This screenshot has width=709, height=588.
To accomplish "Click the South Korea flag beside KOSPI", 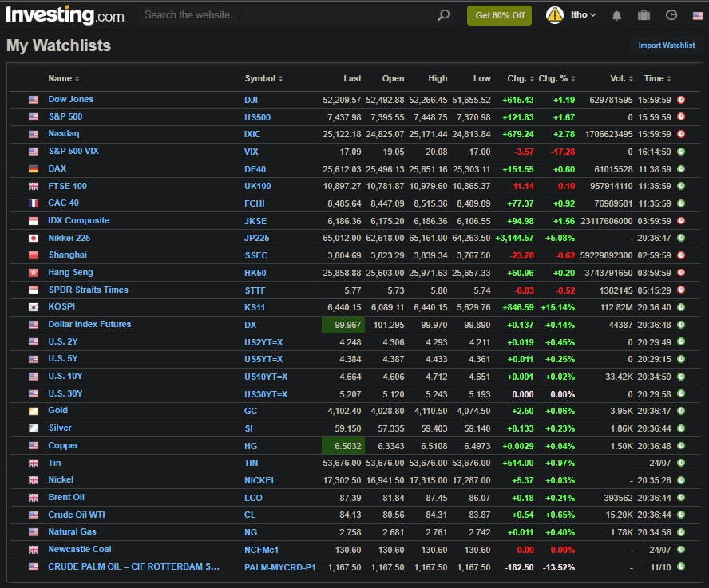I will tap(34, 307).
